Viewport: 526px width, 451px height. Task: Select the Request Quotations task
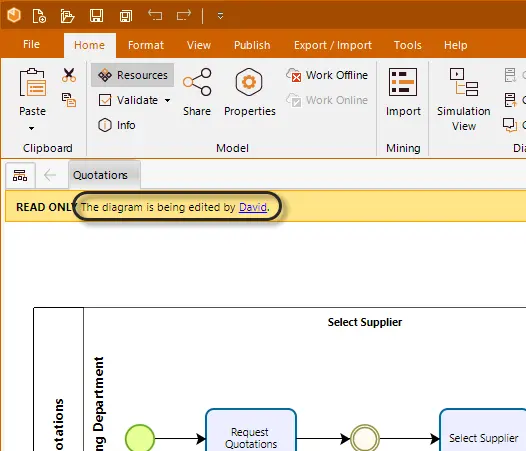click(x=251, y=430)
